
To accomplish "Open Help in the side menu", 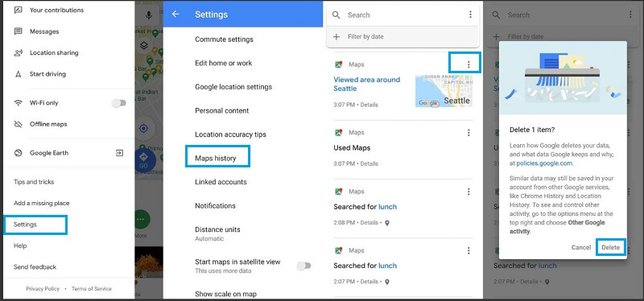I will point(20,246).
